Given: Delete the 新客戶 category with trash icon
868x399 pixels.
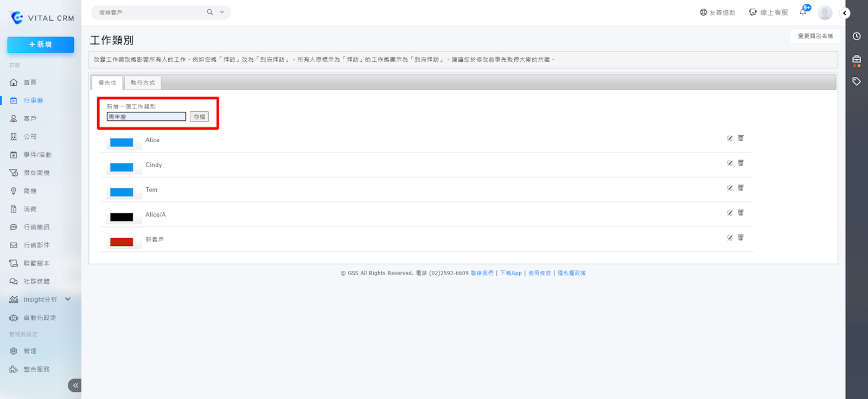Looking at the screenshot, I should [741, 238].
